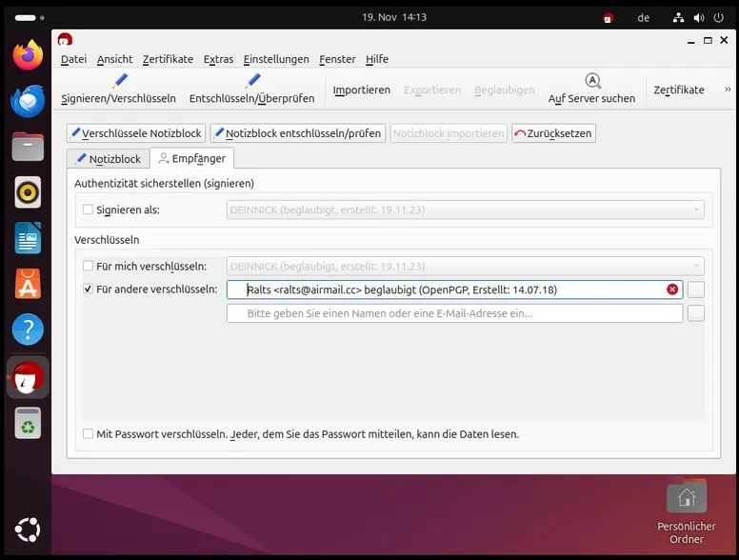The width and height of the screenshot is (739, 560).
Task: Switch to the Notizblock tab
Action: click(109, 159)
